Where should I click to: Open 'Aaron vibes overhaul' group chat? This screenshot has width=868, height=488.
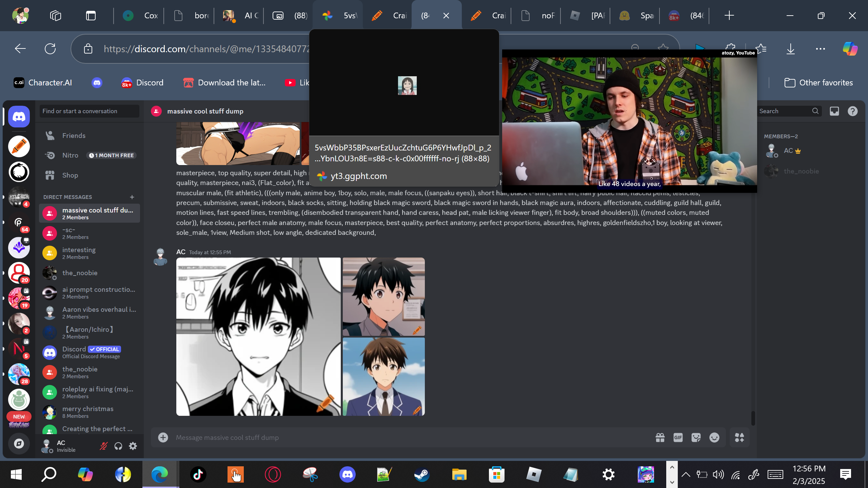[x=90, y=313]
